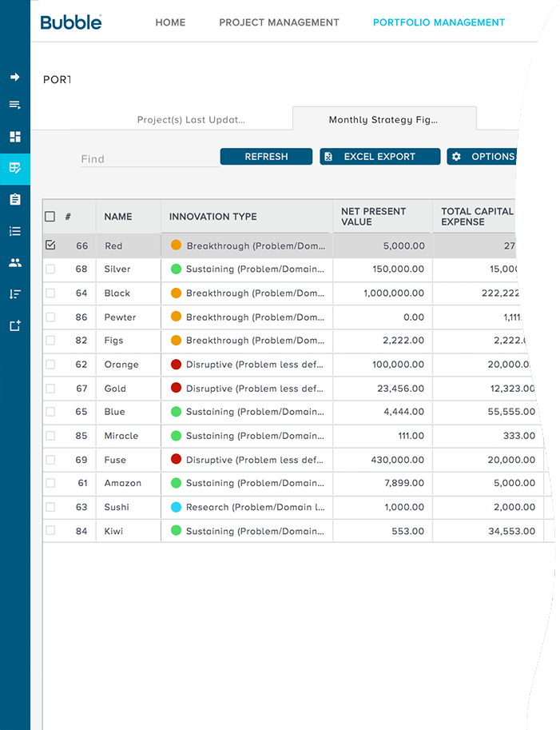Open the dashboard grid icon in sidebar
This screenshot has width=560, height=730.
(x=15, y=137)
